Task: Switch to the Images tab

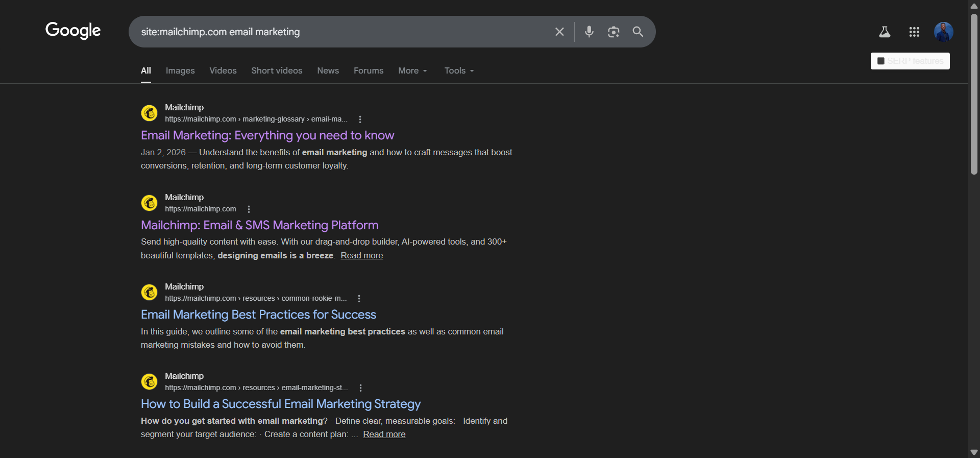Action: 180,70
